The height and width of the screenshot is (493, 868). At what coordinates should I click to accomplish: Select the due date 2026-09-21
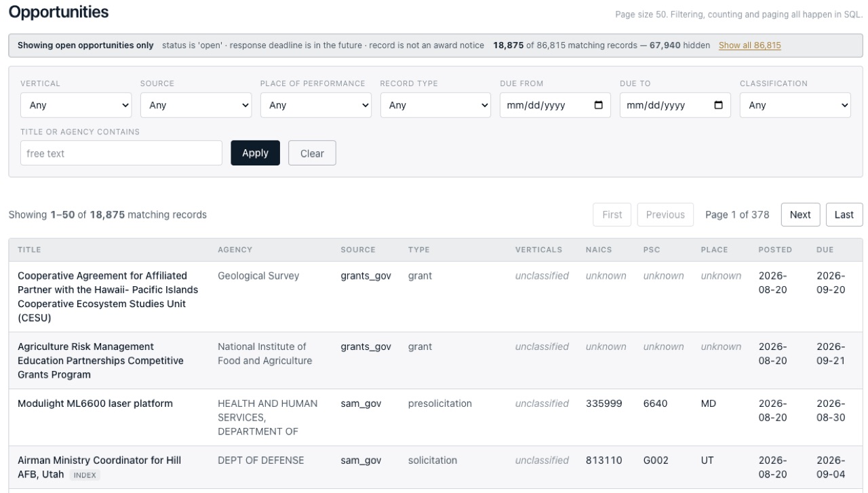pos(831,354)
